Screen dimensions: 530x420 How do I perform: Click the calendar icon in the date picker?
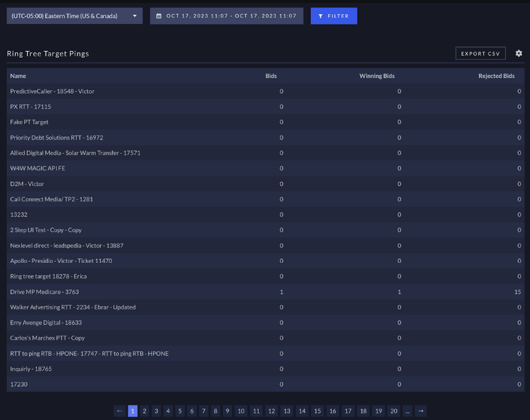click(x=158, y=15)
